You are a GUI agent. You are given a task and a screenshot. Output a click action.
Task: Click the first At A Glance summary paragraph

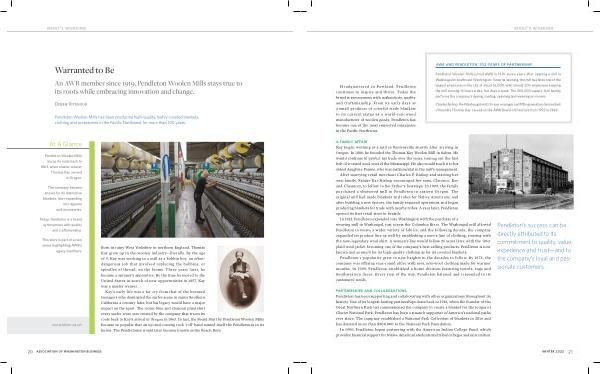pyautogui.click(x=62, y=167)
